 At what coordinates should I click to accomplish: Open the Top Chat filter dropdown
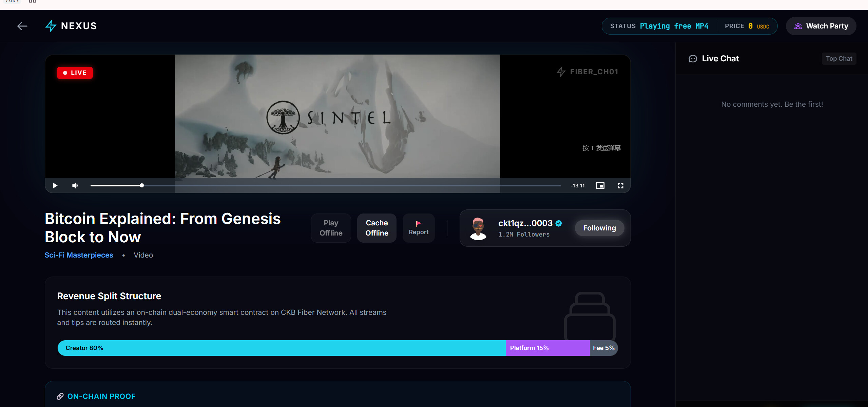pos(839,59)
